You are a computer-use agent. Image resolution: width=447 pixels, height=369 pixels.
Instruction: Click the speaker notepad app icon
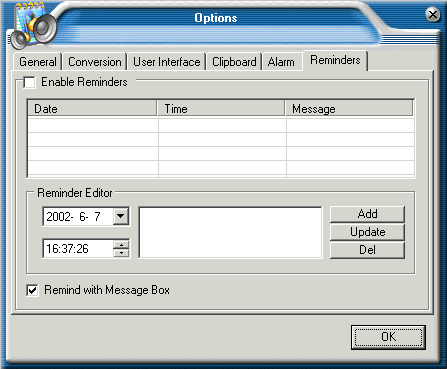click(33, 27)
